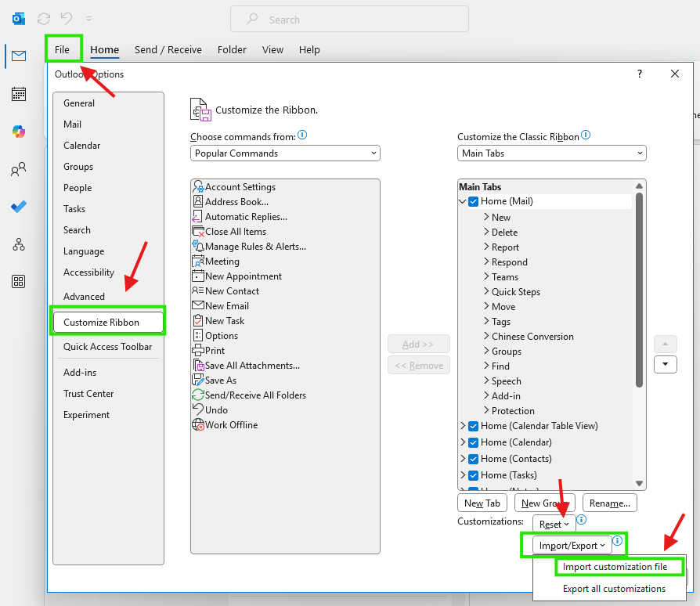700x606 pixels.
Task: Open the Reset dropdown button
Action: (554, 525)
